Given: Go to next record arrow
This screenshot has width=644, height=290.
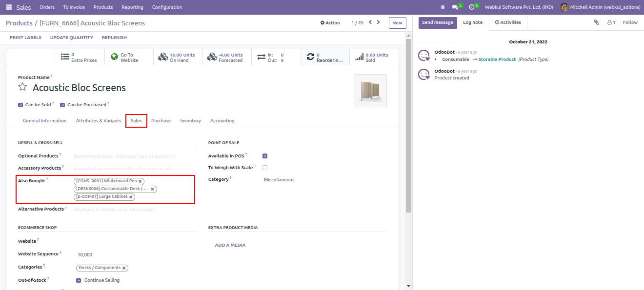Looking at the screenshot, I should 379,22.
